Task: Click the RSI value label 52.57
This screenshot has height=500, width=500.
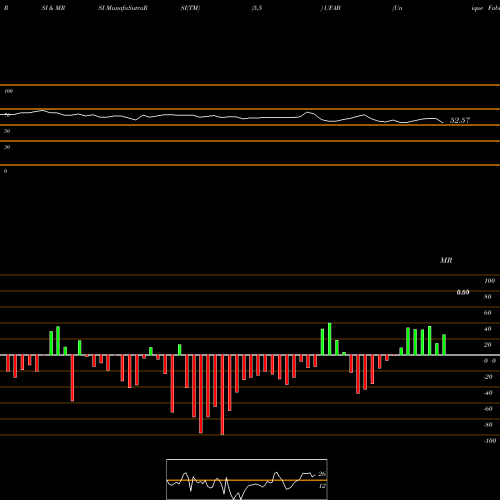Action: (x=460, y=120)
